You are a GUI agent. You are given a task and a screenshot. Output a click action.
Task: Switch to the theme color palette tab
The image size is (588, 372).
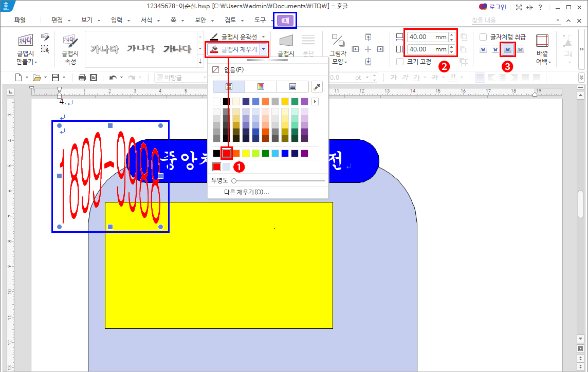[229, 87]
